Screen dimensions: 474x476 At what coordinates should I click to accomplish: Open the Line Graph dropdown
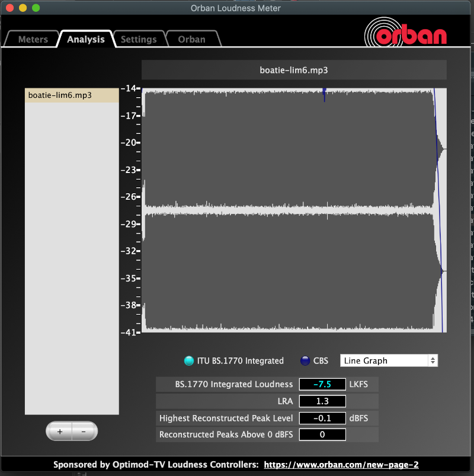tap(389, 360)
